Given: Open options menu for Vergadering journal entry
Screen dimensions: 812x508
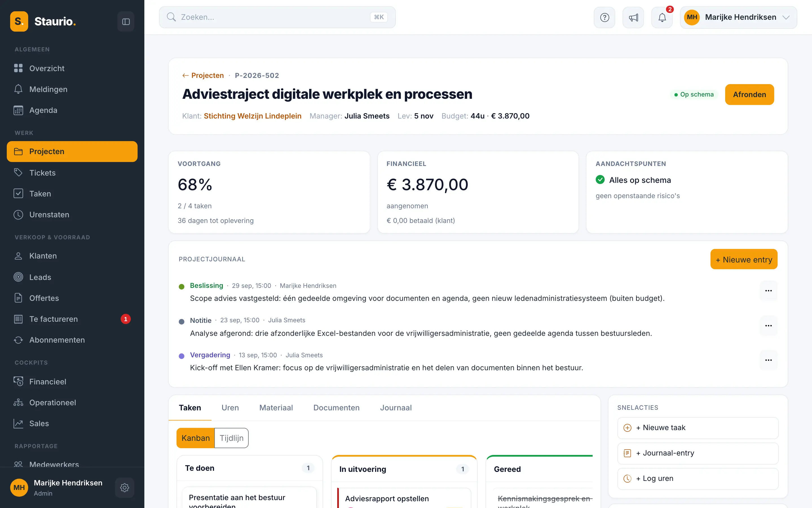Looking at the screenshot, I should (768, 360).
